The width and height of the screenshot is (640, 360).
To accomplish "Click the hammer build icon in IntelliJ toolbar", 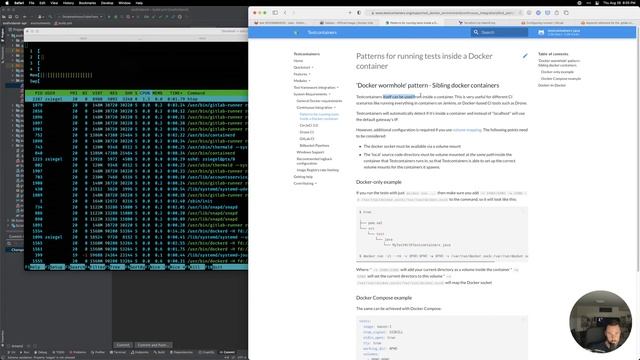I will click(51, 17).
